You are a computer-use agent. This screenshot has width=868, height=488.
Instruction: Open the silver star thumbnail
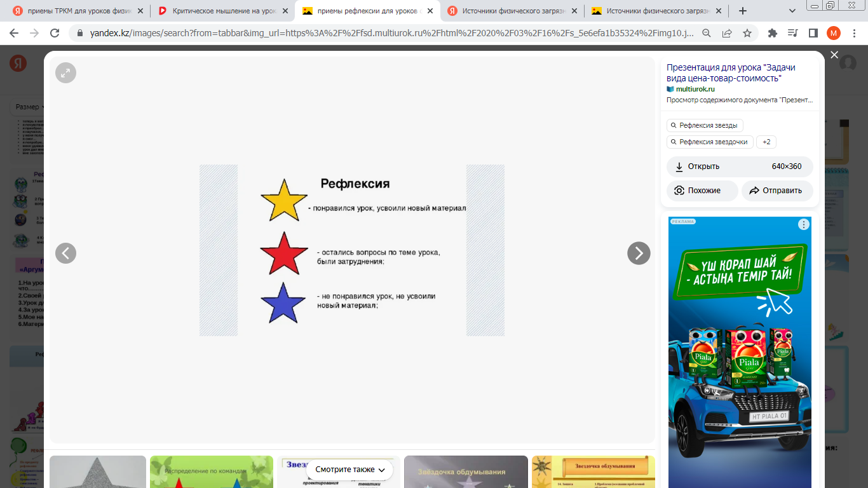(98, 471)
